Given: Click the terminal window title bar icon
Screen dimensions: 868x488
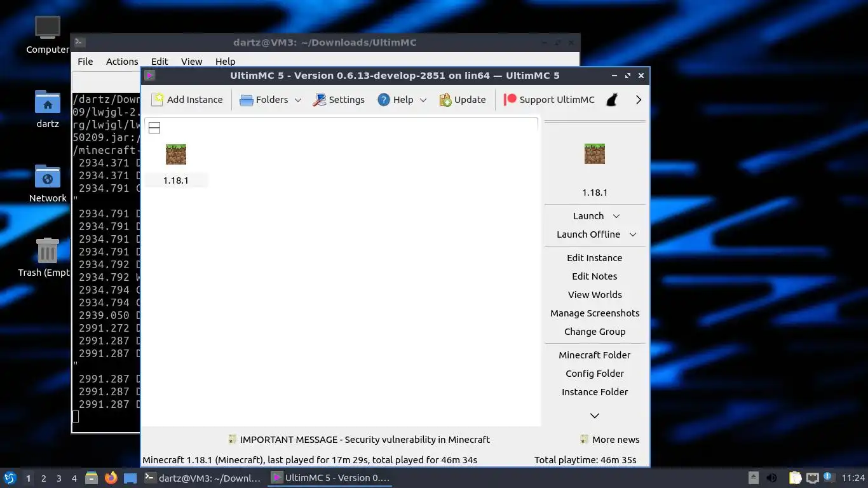Looking at the screenshot, I should 79,43.
